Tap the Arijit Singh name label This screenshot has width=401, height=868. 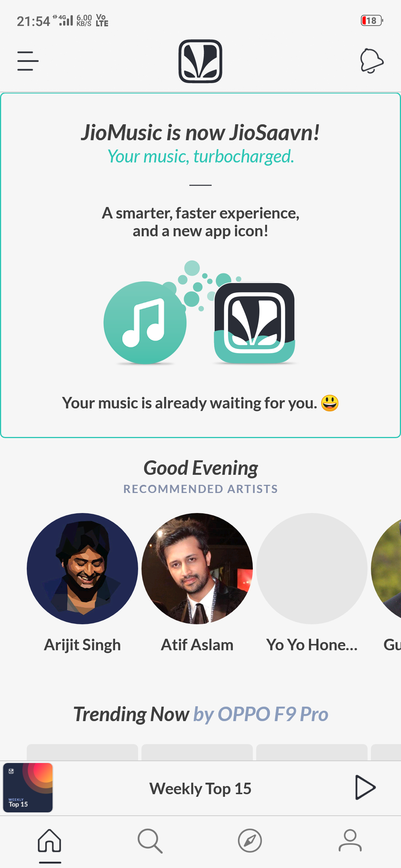point(82,645)
